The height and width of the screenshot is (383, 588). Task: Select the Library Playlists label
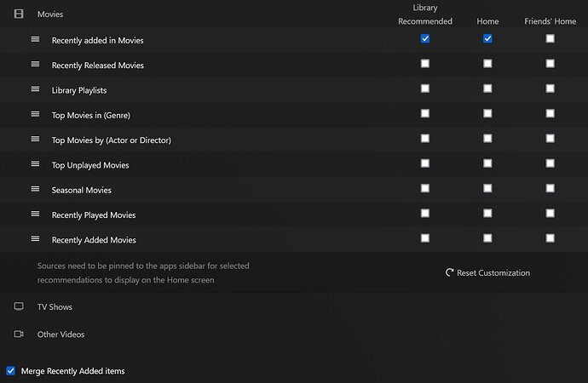(79, 90)
